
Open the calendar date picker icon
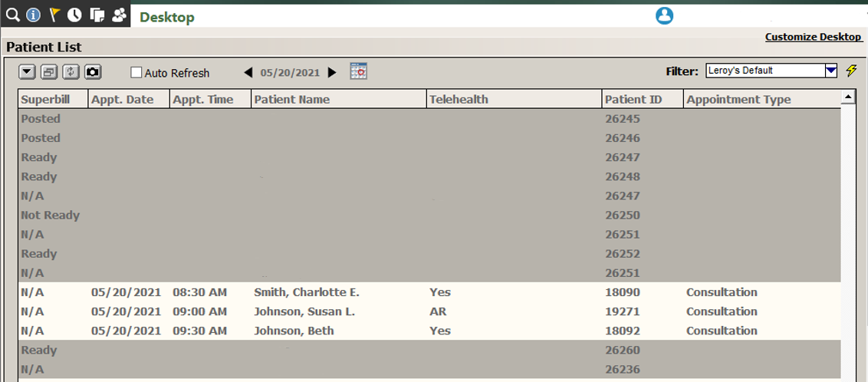click(x=359, y=71)
